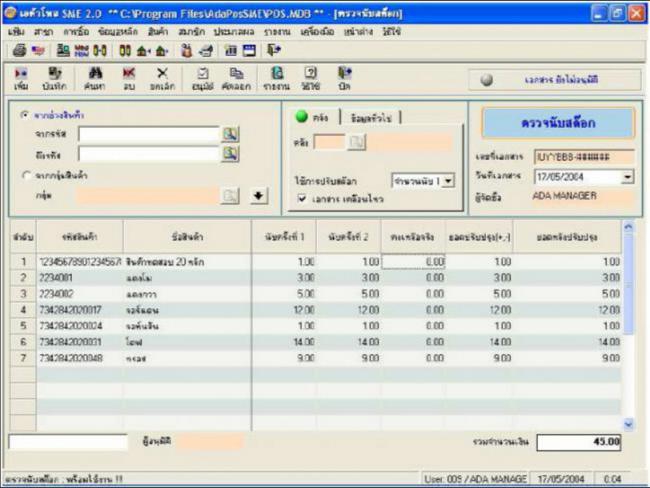Open the รายงาน menu in the menu bar
This screenshot has height=488, width=650.
[277, 32]
